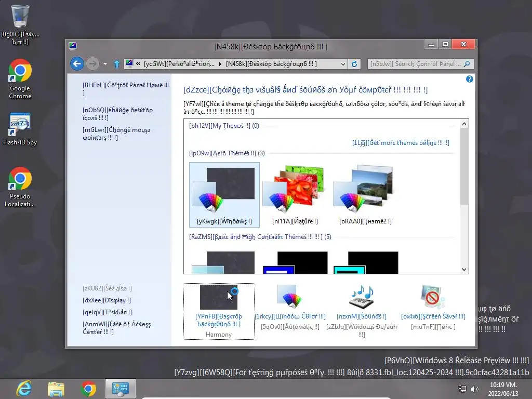532x399 pixels.
Task: Open Window Color setting icon
Action: coord(289,297)
